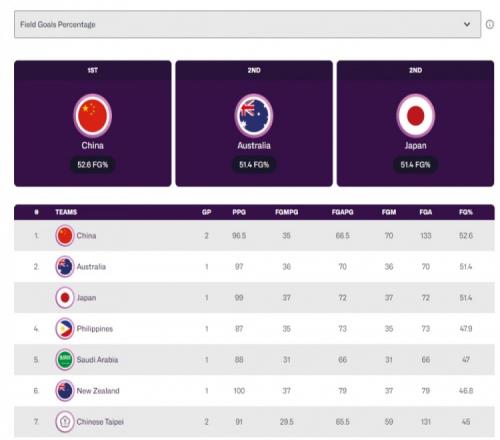Click China flag icon in the table
The image size is (500, 440).
pos(65,236)
